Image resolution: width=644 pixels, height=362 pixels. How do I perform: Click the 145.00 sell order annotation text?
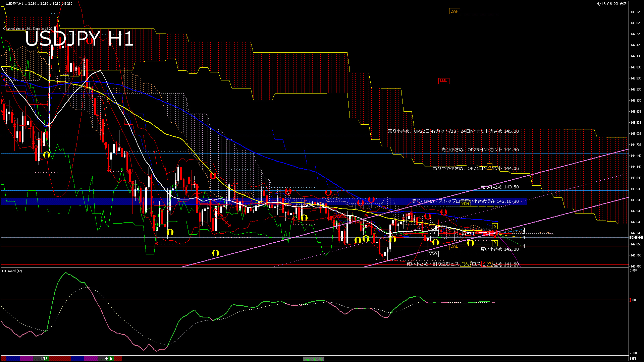pyautogui.click(x=453, y=131)
